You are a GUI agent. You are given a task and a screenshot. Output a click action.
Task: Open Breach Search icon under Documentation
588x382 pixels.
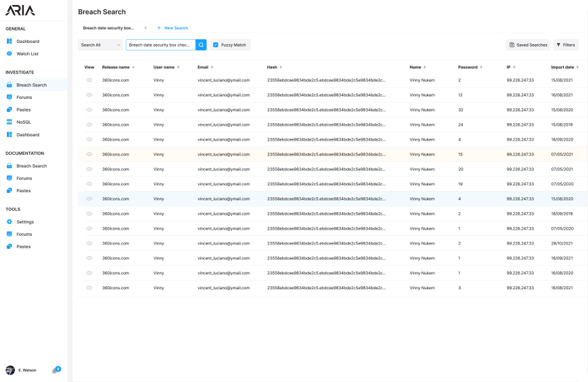tap(9, 166)
